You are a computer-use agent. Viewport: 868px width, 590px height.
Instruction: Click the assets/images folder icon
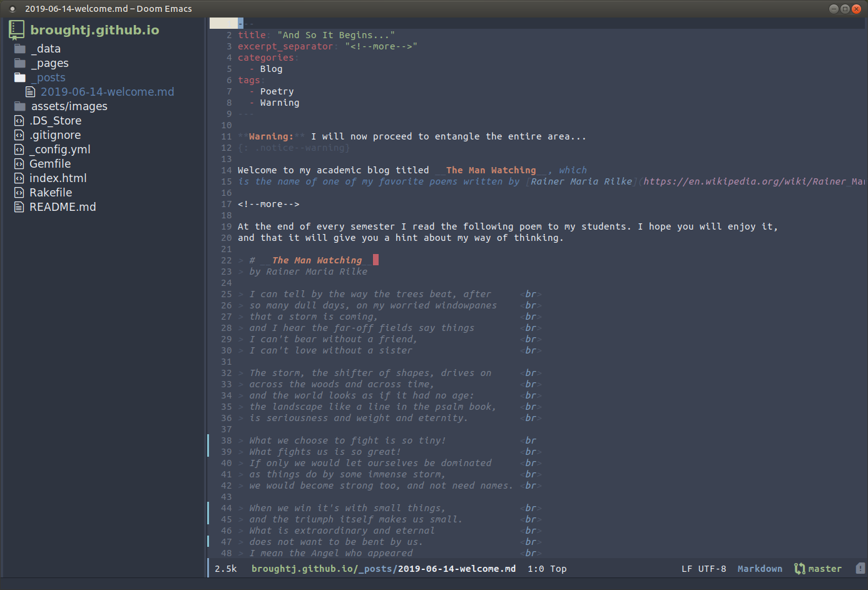coord(20,106)
